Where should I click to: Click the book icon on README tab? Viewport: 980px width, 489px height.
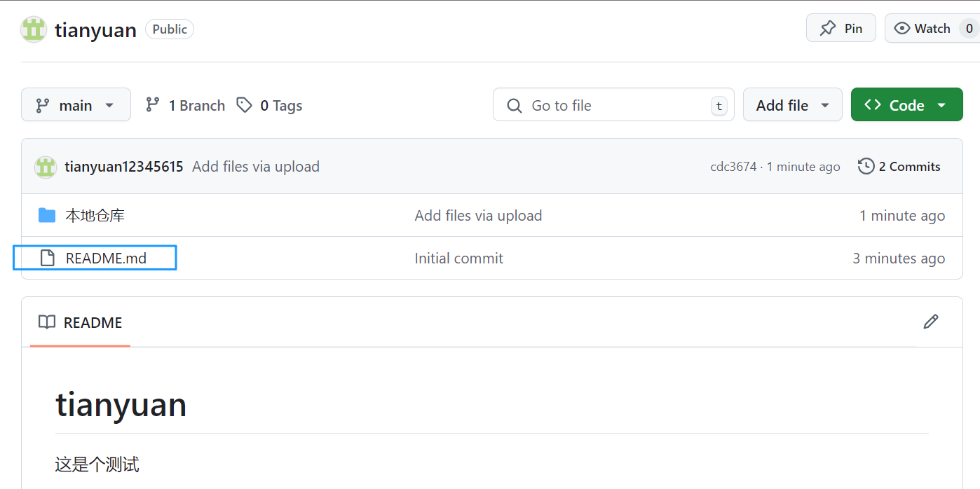tap(47, 322)
